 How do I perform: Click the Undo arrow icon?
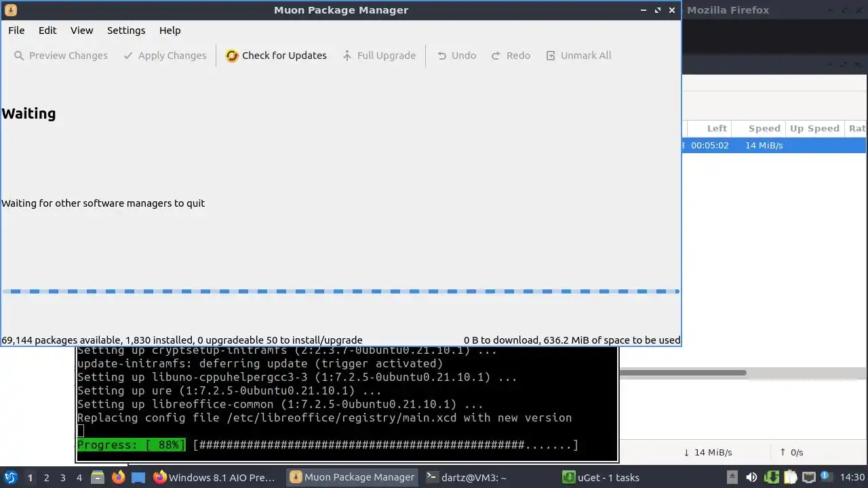tap(442, 56)
